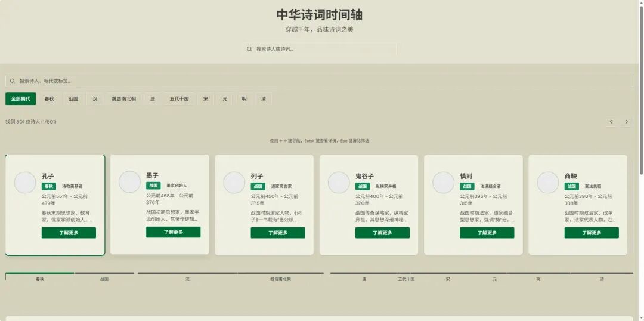Image resolution: width=644 pixels, height=321 pixels.
Task: Click the 战国 badge on 商鞅's card
Action: [572, 186]
